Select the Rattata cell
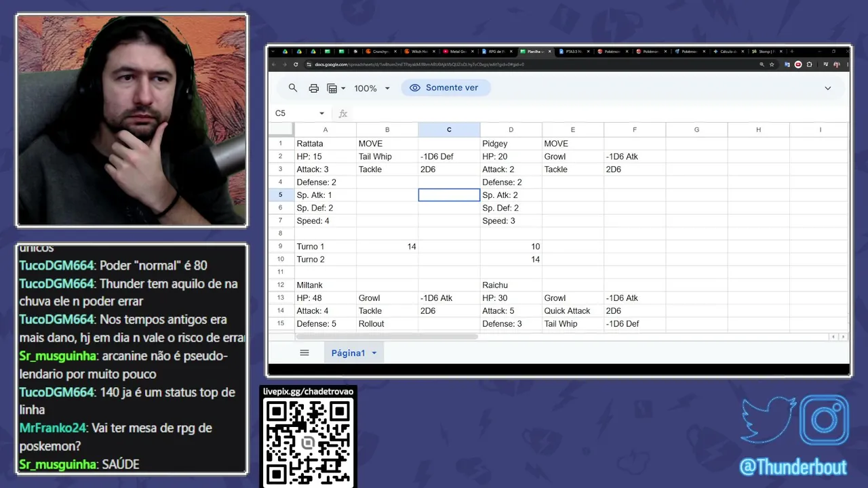This screenshot has width=868, height=488. pos(325,144)
